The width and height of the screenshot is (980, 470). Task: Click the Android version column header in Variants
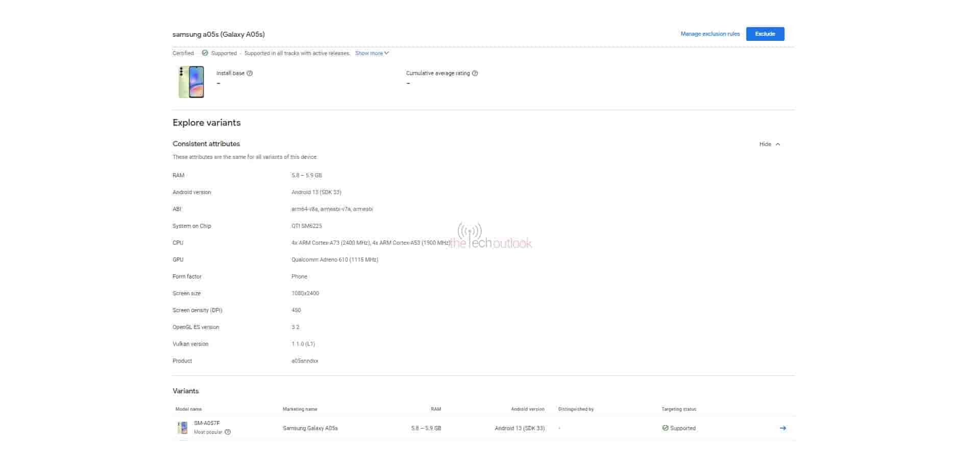click(527, 409)
